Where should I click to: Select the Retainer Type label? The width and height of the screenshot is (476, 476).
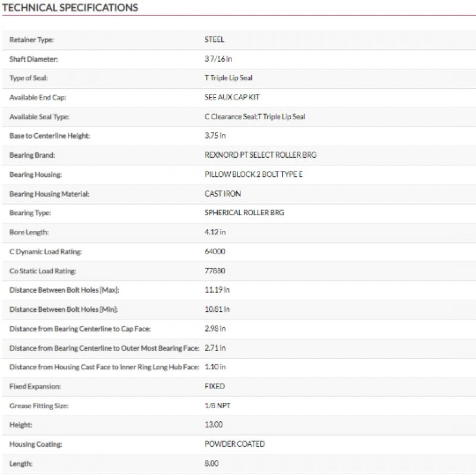31,40
